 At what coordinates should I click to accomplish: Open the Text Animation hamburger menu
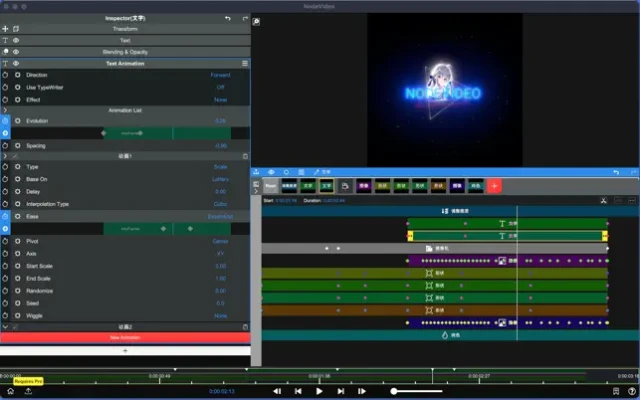point(245,63)
